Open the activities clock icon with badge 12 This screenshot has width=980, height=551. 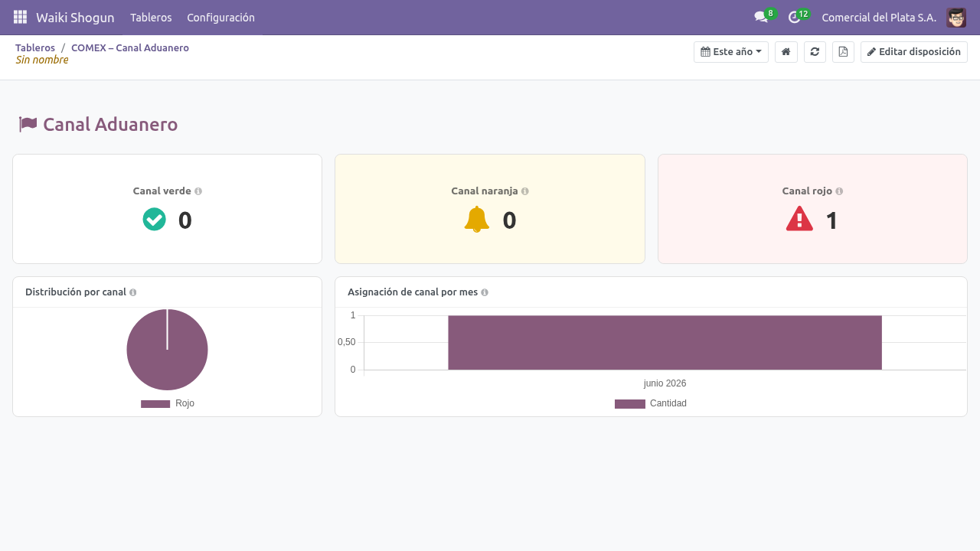795,17
